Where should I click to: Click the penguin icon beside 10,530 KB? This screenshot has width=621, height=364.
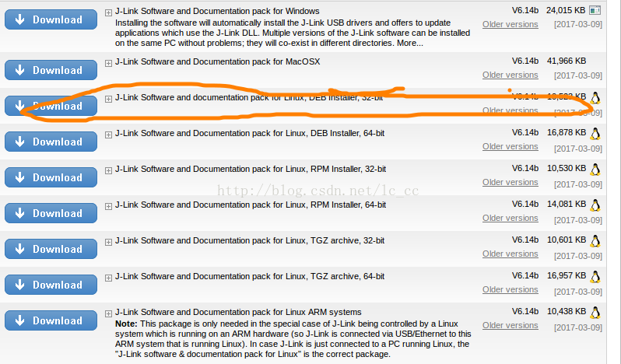click(595, 170)
